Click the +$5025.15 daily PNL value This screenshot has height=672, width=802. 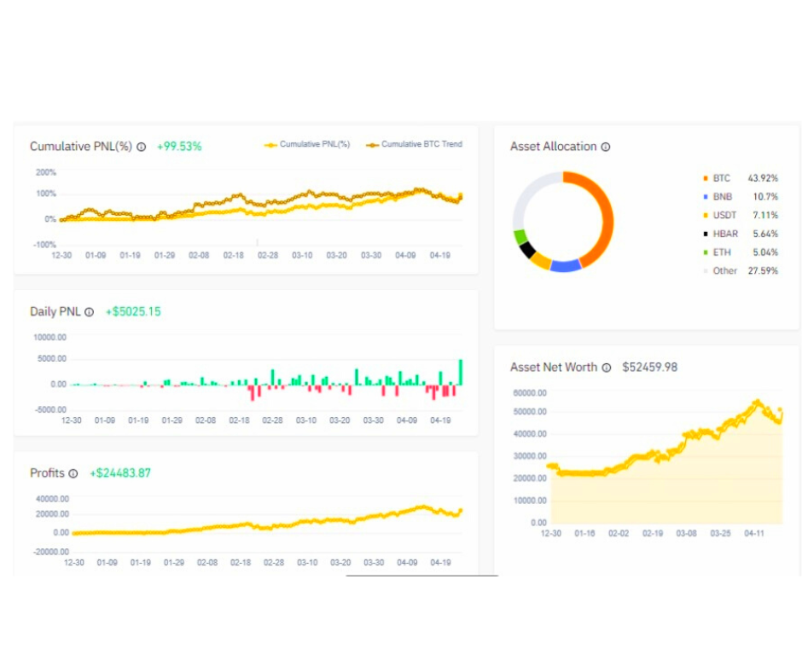[x=133, y=312]
